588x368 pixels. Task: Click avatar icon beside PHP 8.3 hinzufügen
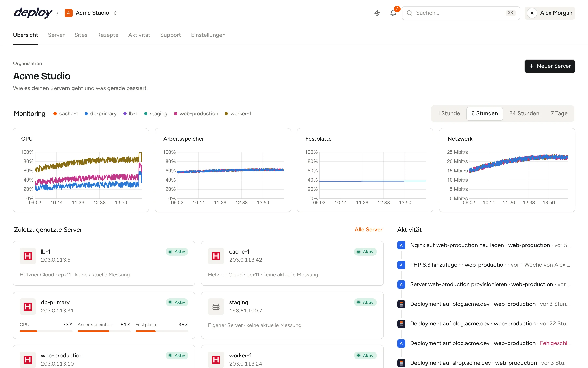(x=401, y=265)
